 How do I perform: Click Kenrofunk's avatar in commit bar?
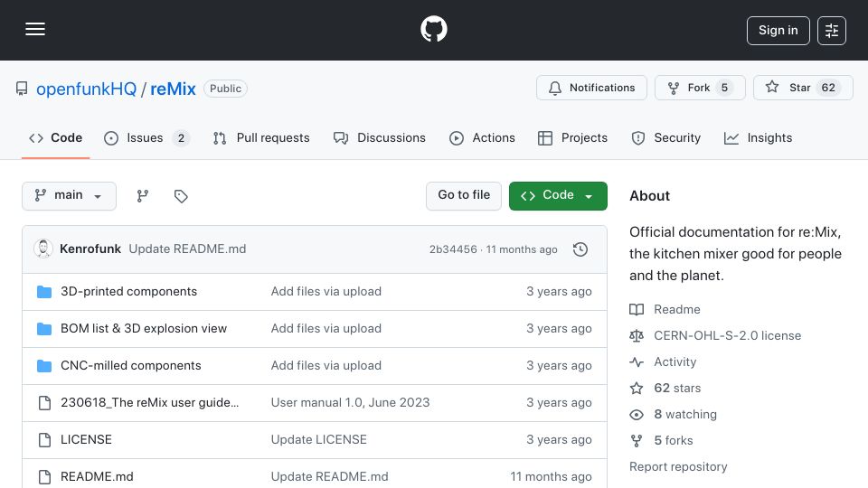coord(43,249)
